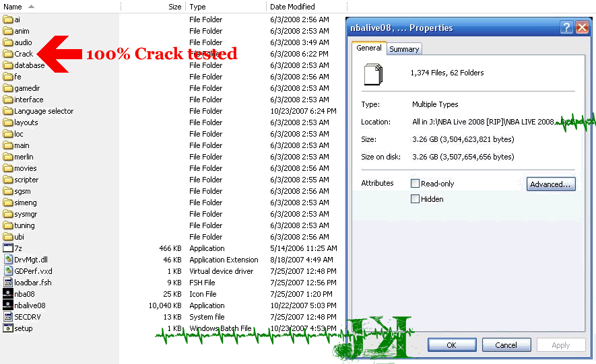Enable the Read-only attribute checkbox
The height and width of the screenshot is (364, 596).
[415, 183]
